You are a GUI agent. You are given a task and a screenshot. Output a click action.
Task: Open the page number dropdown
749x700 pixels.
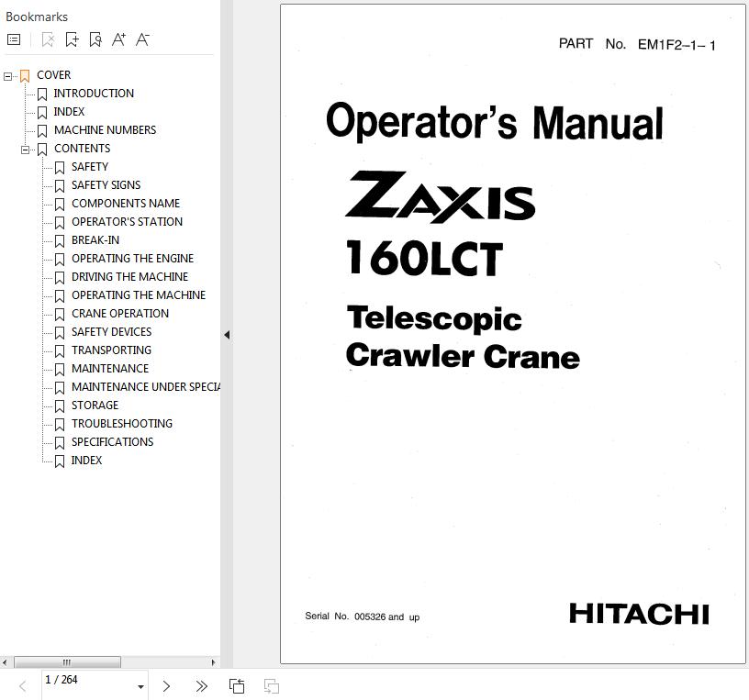(x=140, y=686)
